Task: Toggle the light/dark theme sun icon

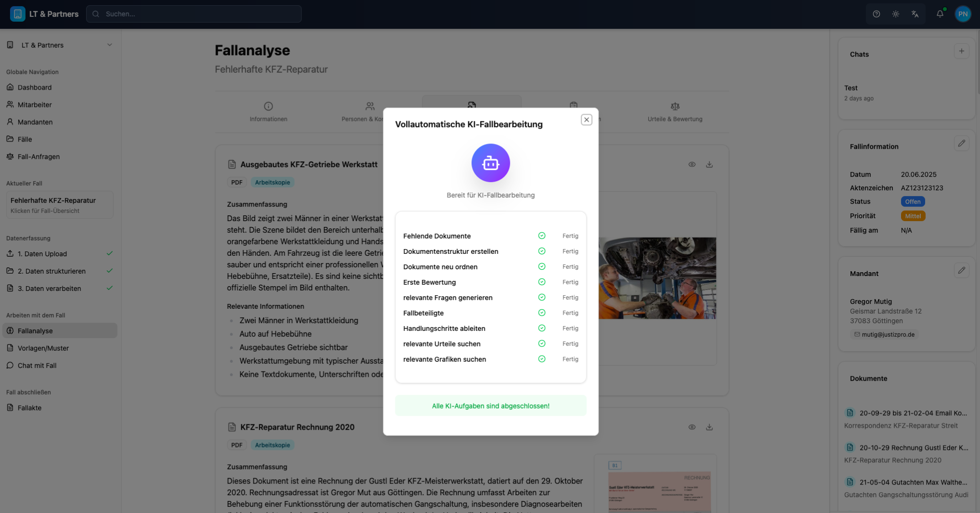Action: (x=895, y=14)
